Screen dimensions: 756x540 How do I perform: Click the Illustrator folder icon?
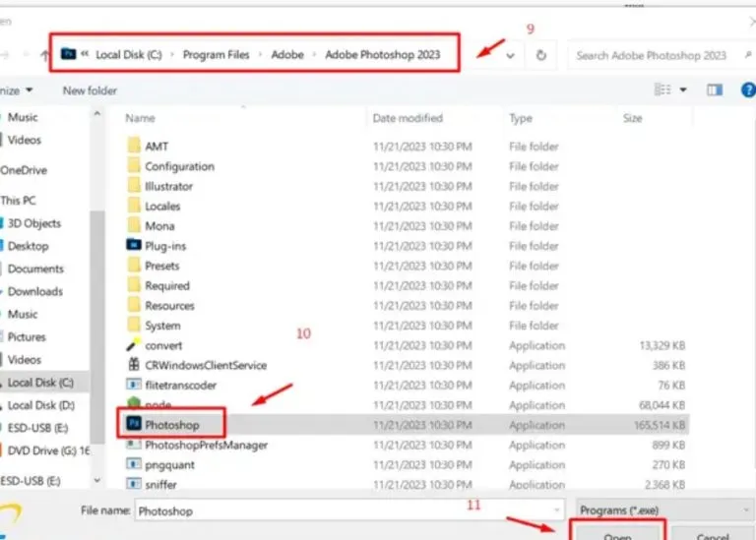tap(134, 185)
